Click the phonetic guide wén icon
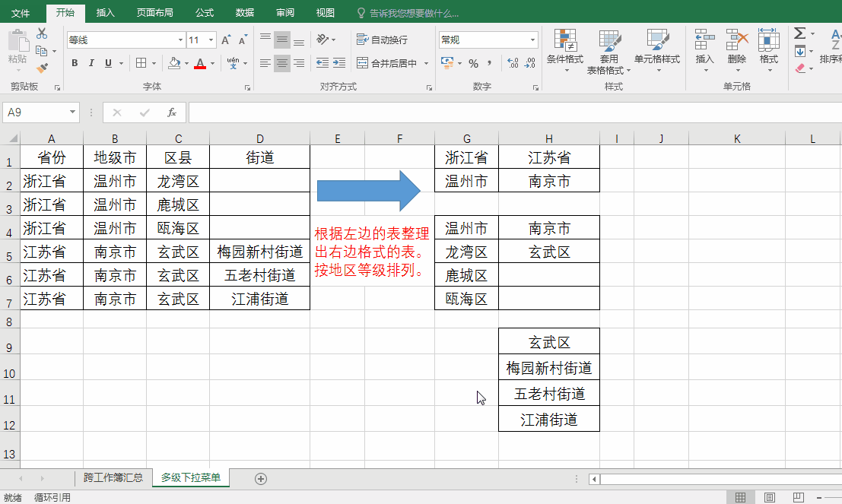 point(233,63)
